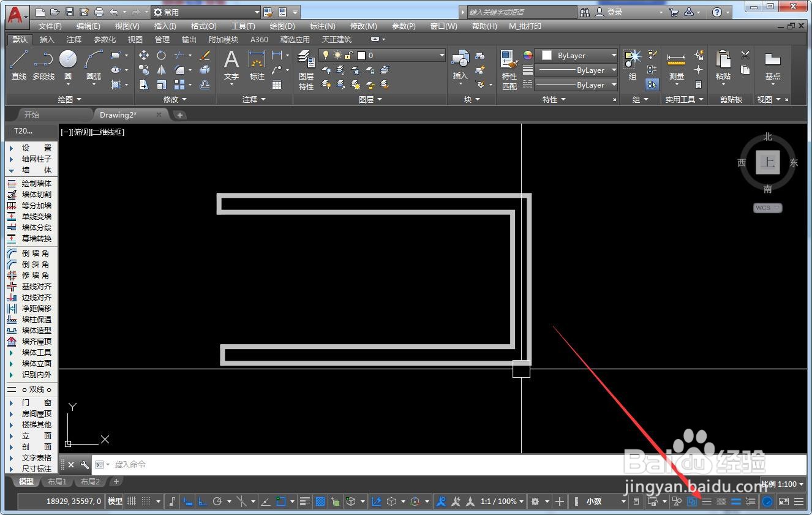This screenshot has width=812, height=515.
Task: Select the Circle (圆) tool
Action: point(68,65)
